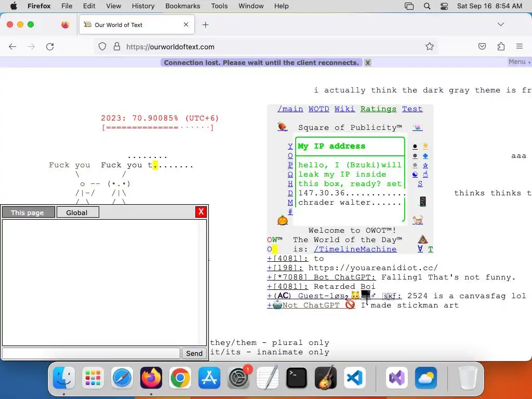The width and height of the screenshot is (532, 399).
Task: Click the Send chat button
Action: (x=194, y=353)
